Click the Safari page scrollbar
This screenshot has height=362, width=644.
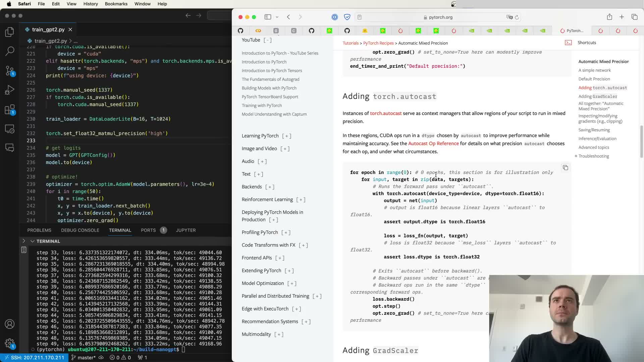coord(641,141)
